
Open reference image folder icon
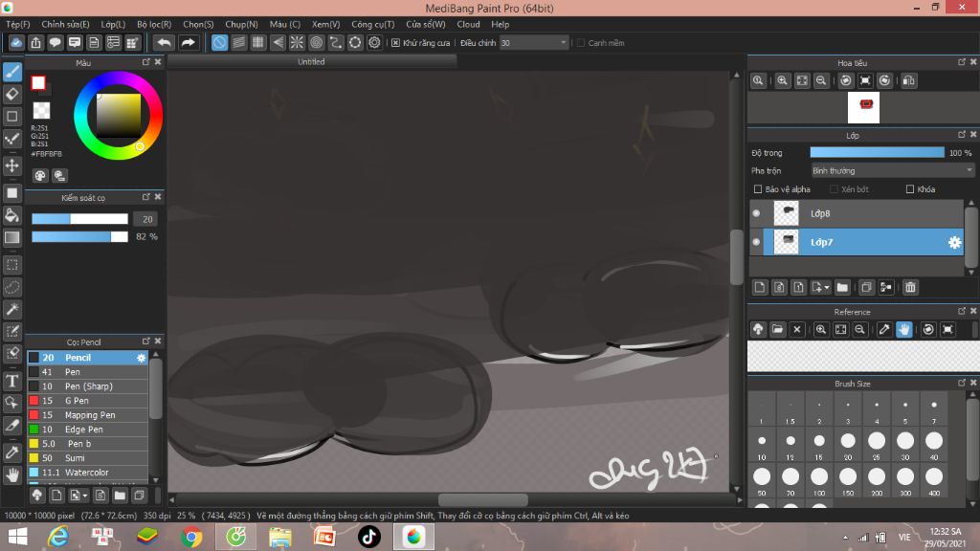[777, 329]
